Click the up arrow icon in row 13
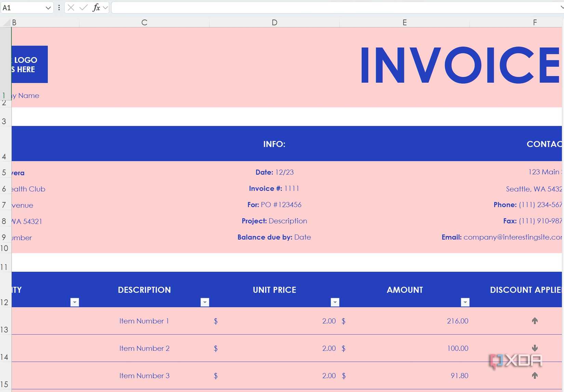This screenshot has height=392, width=564. tap(535, 321)
